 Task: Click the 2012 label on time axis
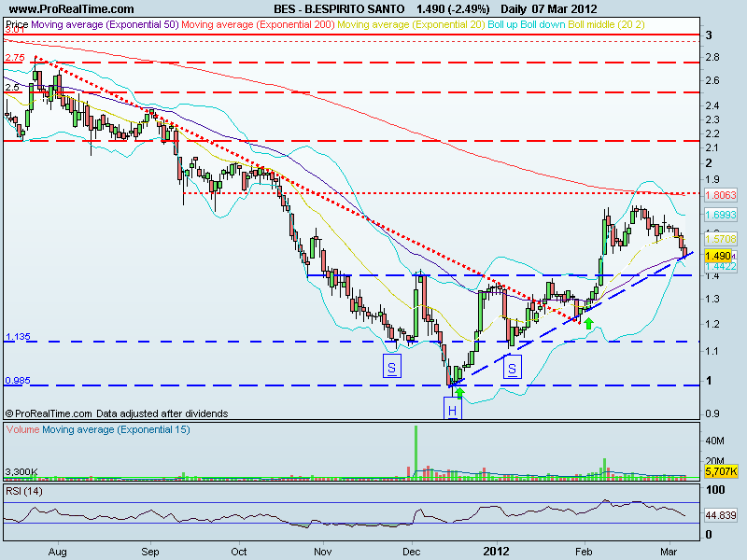(x=497, y=552)
